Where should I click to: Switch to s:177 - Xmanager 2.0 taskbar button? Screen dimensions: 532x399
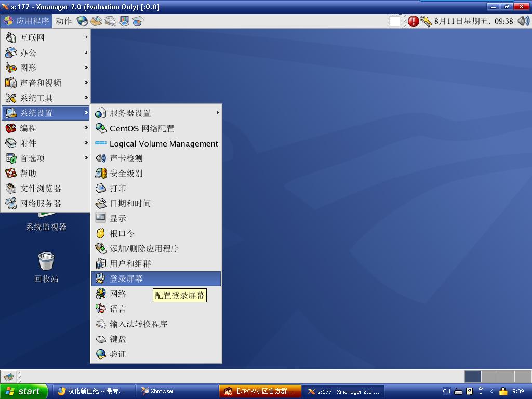click(x=343, y=391)
